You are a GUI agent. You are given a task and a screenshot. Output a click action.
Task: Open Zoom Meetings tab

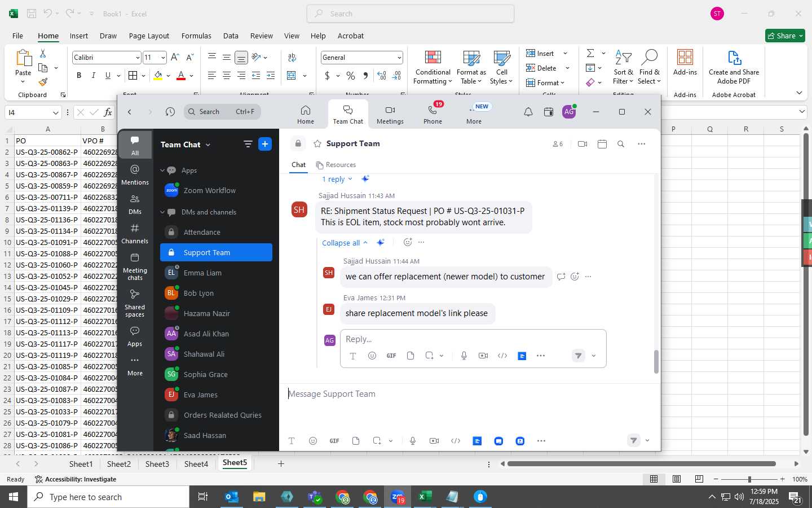click(x=390, y=115)
